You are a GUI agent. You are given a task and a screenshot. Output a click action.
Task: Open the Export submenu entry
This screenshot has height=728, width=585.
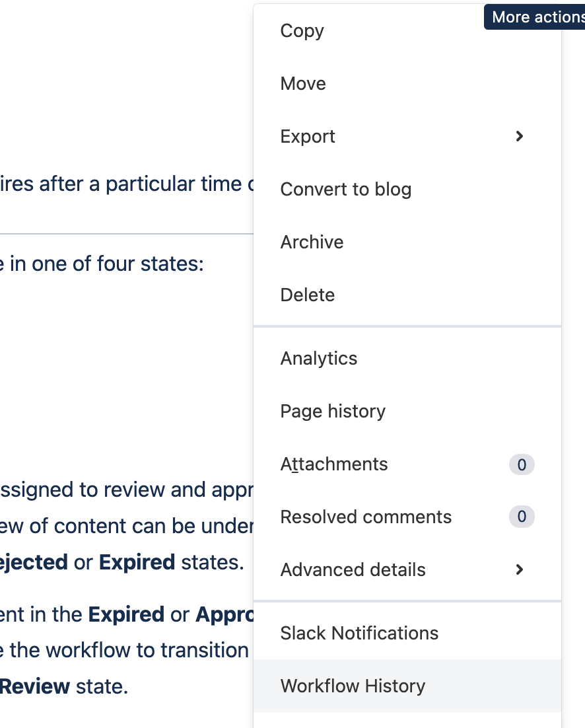coord(407,137)
